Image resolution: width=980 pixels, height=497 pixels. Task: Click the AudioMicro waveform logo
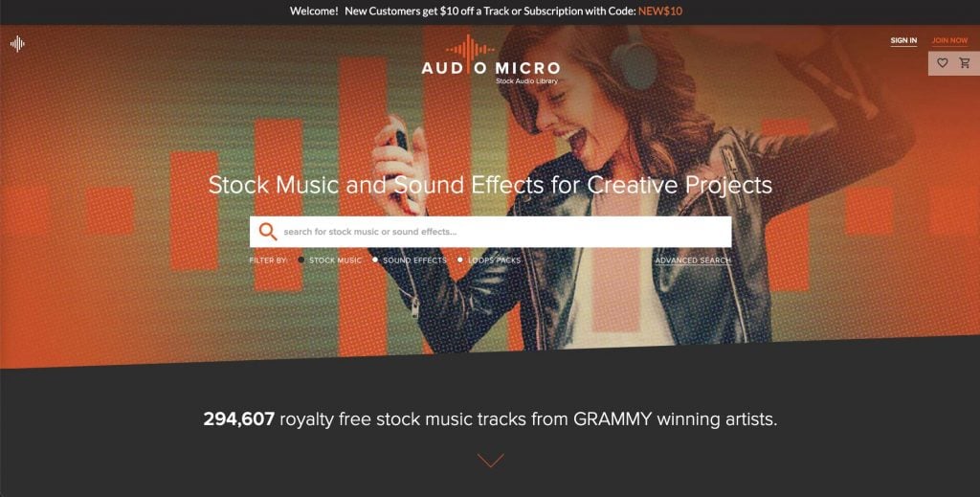click(x=491, y=60)
